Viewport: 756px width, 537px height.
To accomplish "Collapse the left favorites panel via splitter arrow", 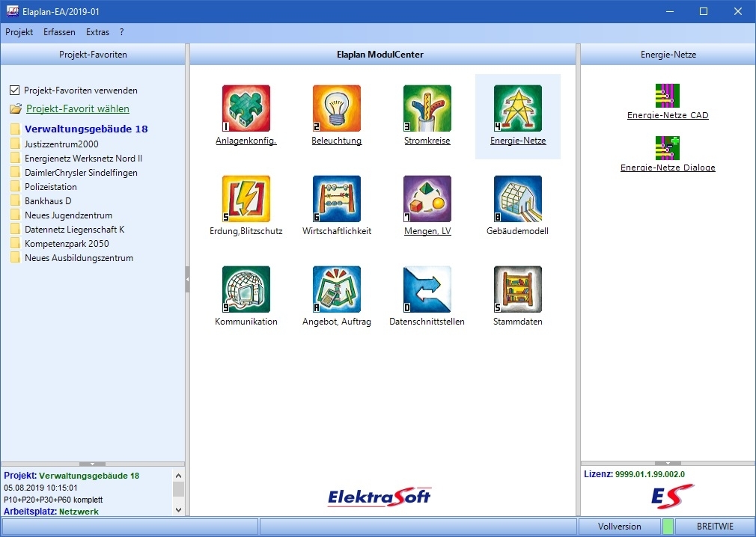I will 188,279.
